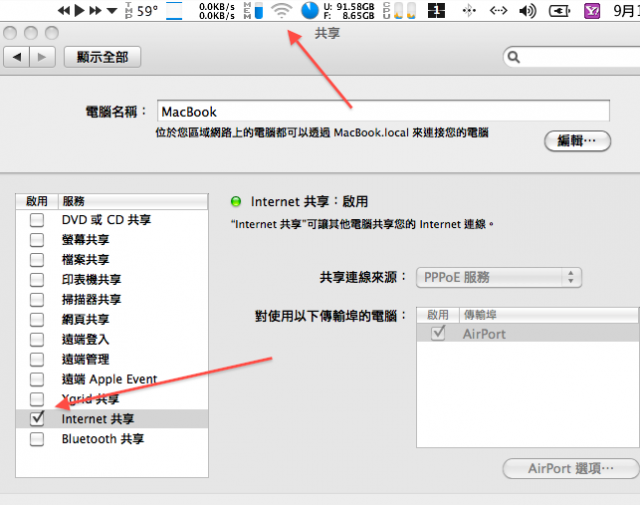Click the battery charging icon
This screenshot has height=505, width=640.
559,11
